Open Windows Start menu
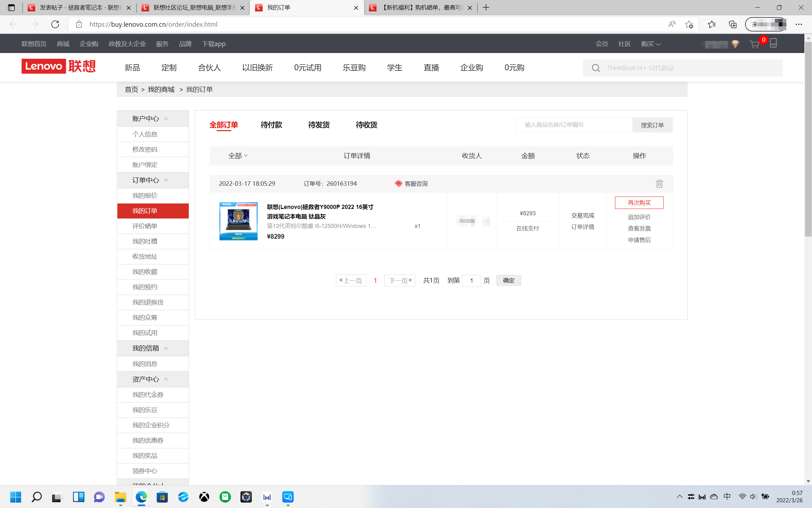 point(16,497)
